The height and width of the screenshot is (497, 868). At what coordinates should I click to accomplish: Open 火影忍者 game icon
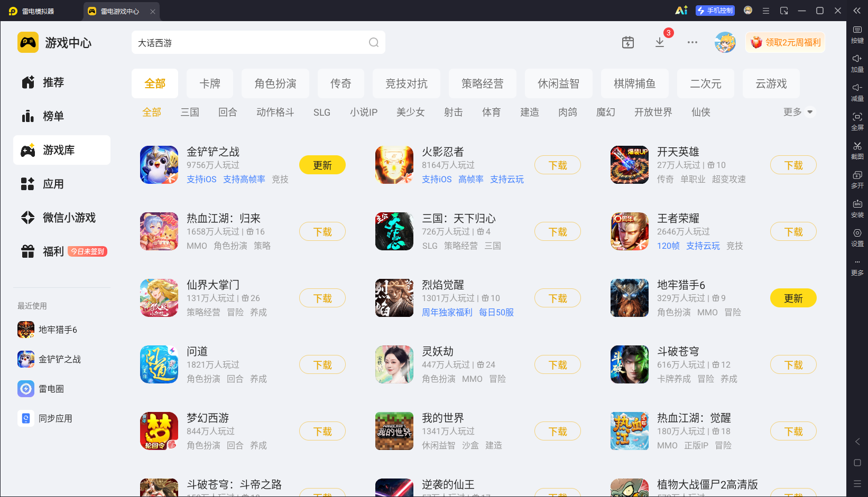(x=394, y=165)
